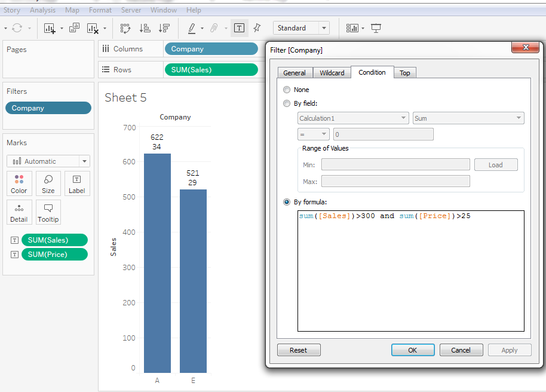Screen dimensions: 546x392
Task: Expand the Show/hide cards dropdown arrow
Action: click(x=363, y=28)
